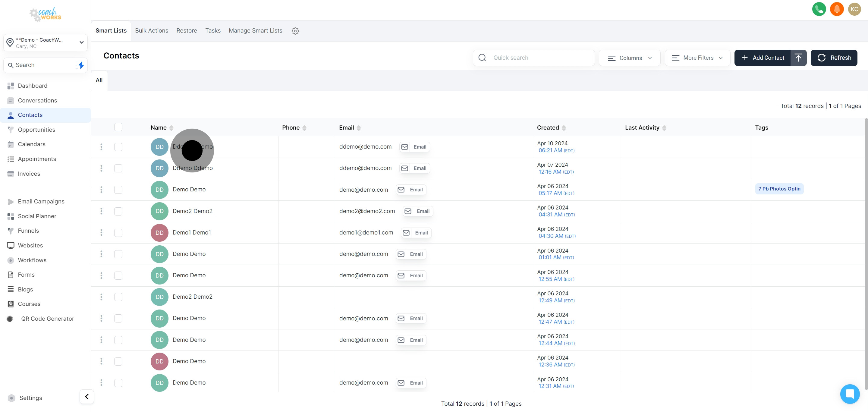Collapse the sidebar with the arrow icon
The height and width of the screenshot is (412, 868).
86,397
